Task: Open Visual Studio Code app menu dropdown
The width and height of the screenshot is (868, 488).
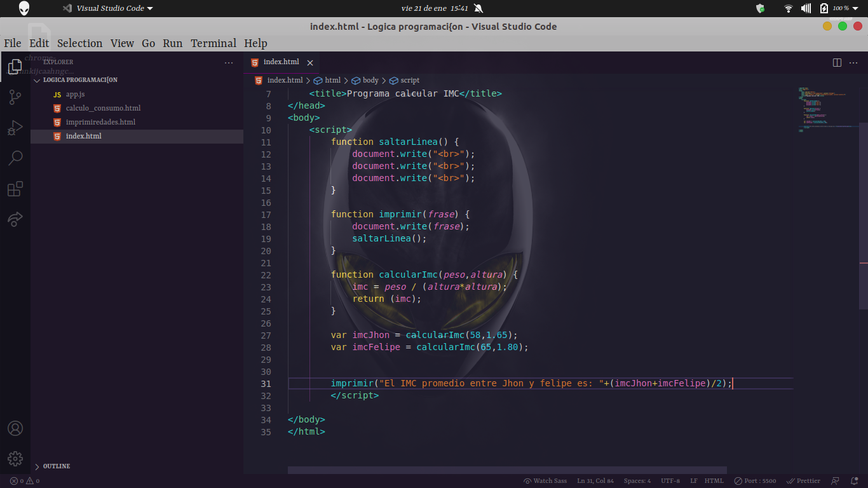Action: [x=107, y=8]
